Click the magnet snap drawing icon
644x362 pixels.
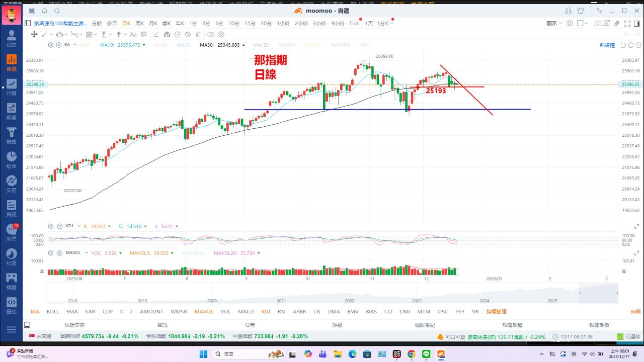click(167, 34)
